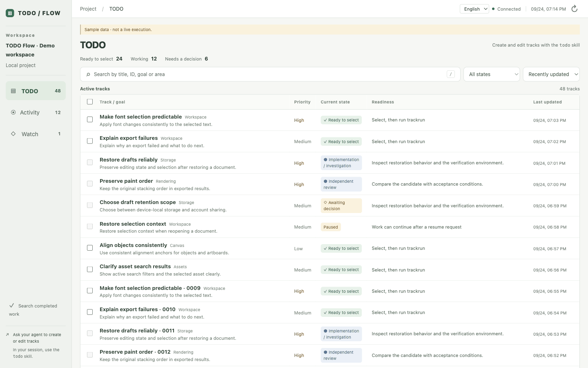The image size is (588, 368).
Task: Check the Clarify asset search results checkbox
Action: click(90, 269)
